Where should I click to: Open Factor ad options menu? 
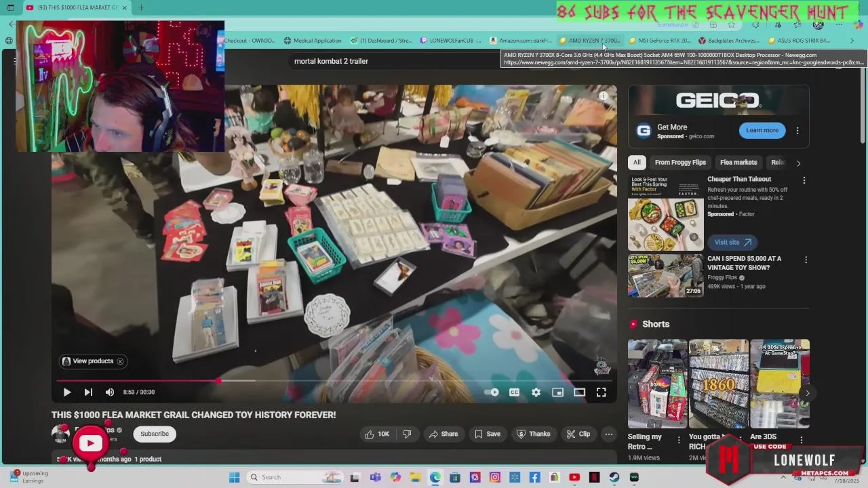pyautogui.click(x=804, y=180)
